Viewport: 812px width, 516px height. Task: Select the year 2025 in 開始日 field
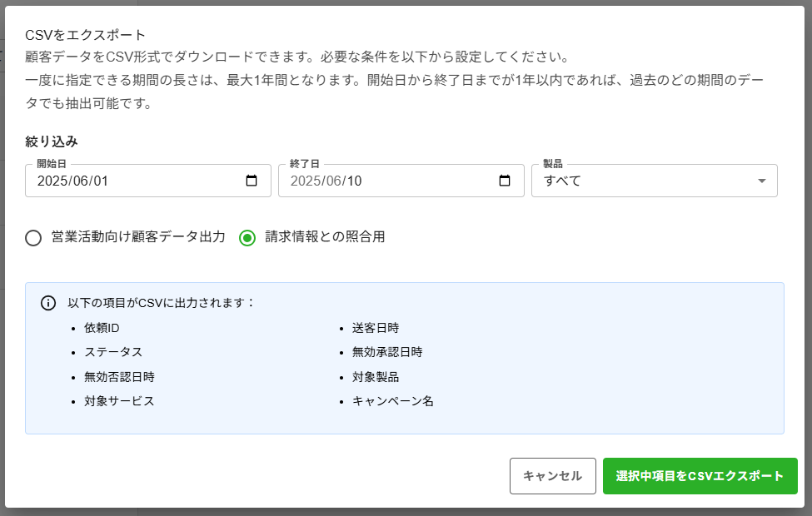pyautogui.click(x=52, y=181)
